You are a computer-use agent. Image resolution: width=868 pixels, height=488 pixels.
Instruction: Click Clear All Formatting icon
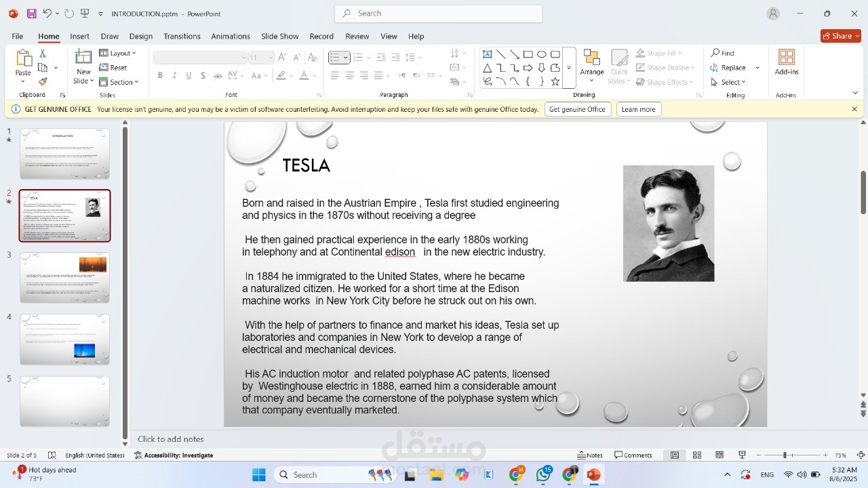[x=312, y=58]
